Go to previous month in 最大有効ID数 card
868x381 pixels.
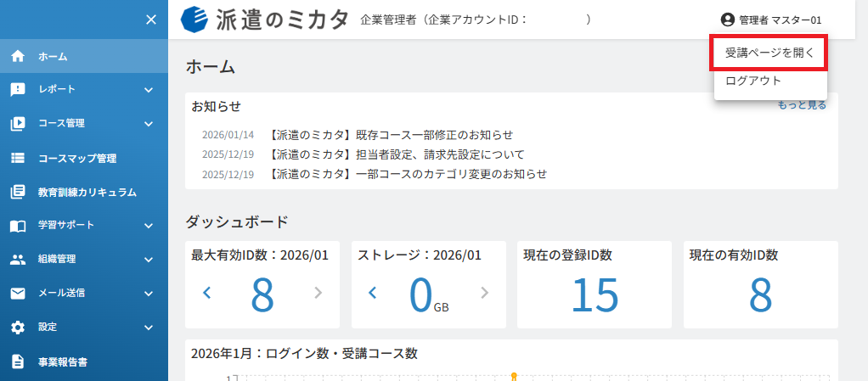pos(207,293)
